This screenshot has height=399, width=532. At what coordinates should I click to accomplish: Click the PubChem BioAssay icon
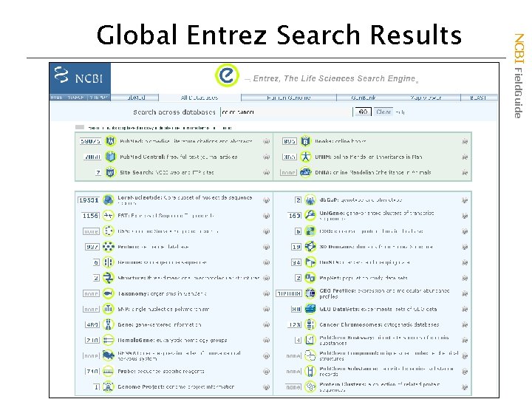click(310, 340)
